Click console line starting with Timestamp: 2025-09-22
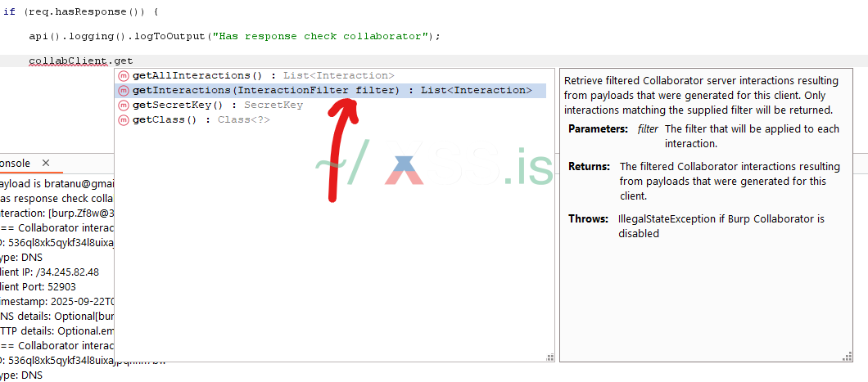This screenshot has height=382, width=868. [57, 302]
